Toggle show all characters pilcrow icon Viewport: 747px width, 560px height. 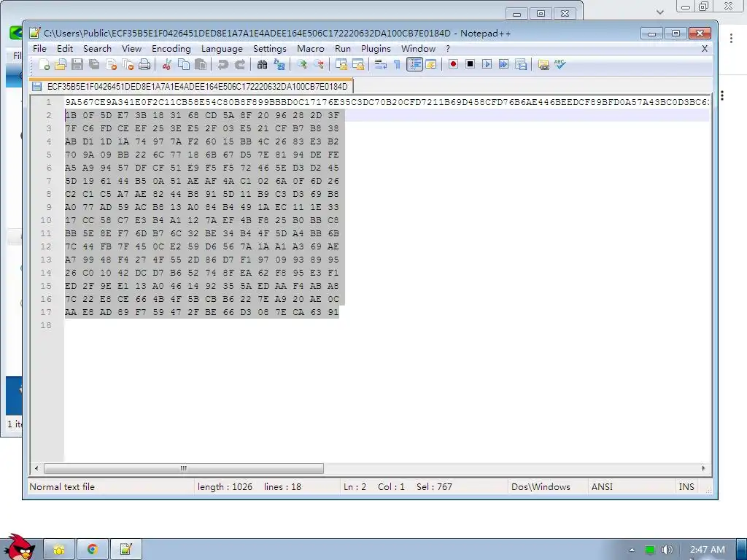tap(397, 64)
